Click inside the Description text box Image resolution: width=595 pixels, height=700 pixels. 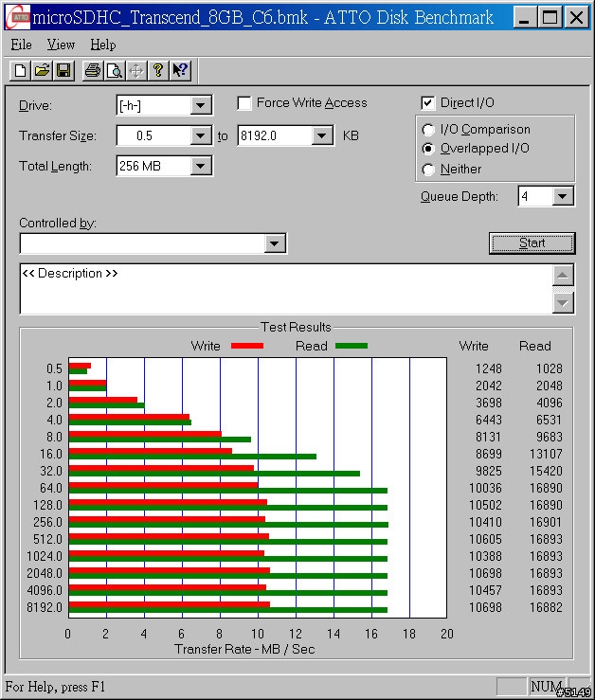[x=286, y=289]
